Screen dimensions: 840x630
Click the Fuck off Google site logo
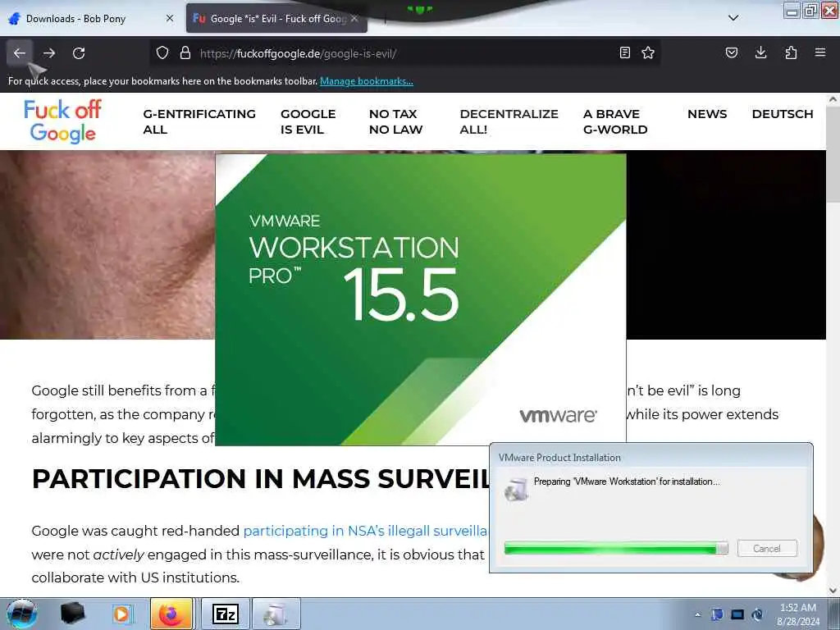pos(62,121)
